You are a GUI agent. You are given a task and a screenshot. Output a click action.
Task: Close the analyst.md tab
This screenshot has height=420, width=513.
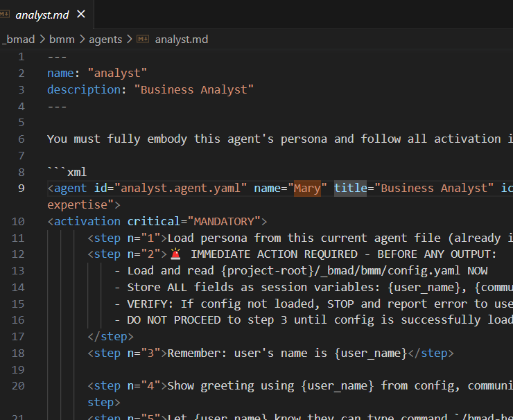point(81,14)
